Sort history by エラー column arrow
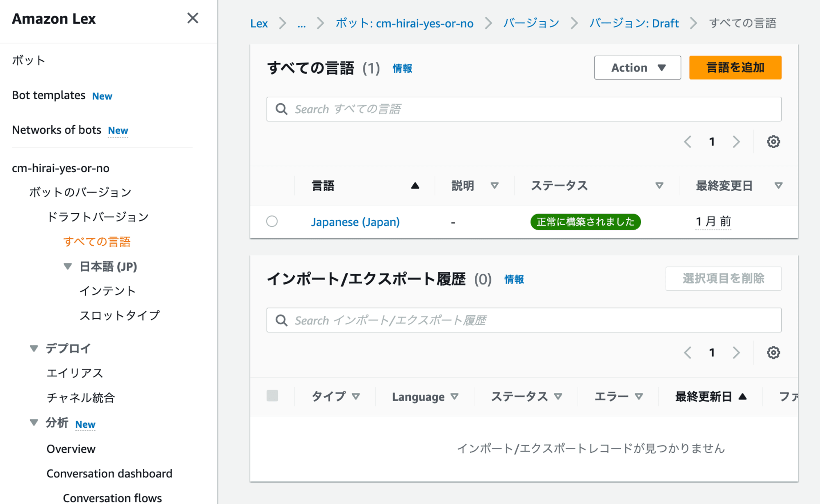The width and height of the screenshot is (820, 504). 639,397
